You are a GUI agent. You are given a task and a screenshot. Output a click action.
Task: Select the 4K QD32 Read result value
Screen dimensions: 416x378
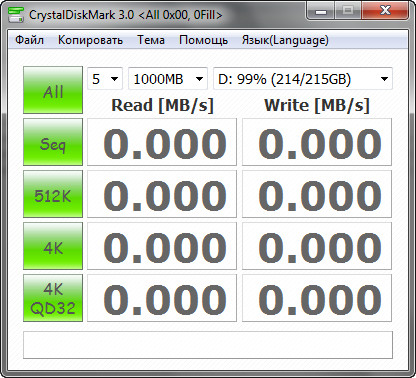click(162, 298)
